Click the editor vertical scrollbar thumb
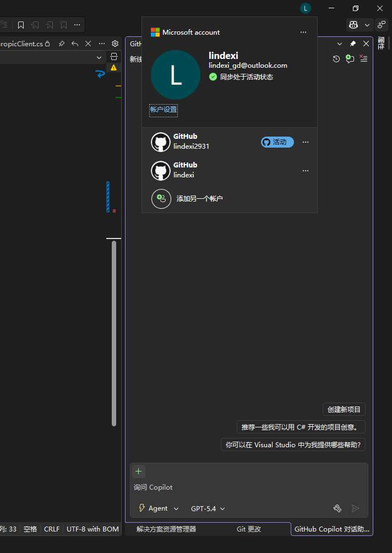392x553 pixels. [x=114, y=333]
